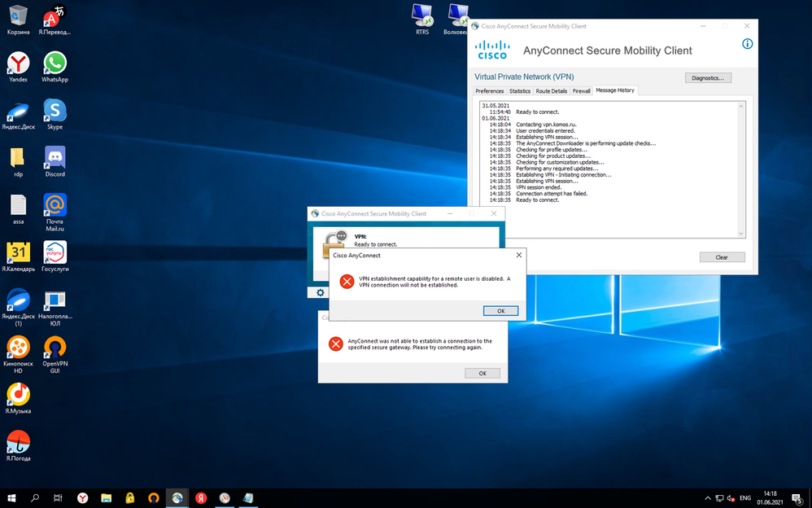Click the muted volume tray icon
This screenshot has width=812, height=508.
tap(731, 498)
